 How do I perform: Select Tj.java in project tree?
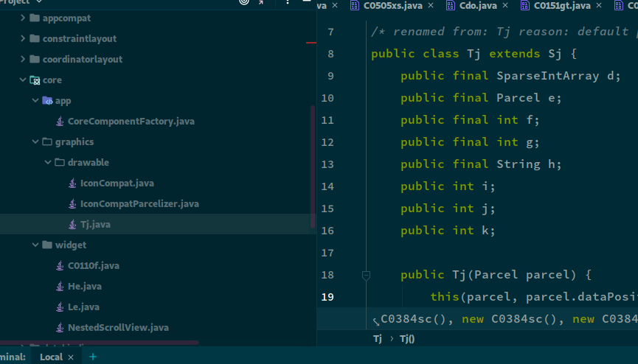click(x=95, y=224)
